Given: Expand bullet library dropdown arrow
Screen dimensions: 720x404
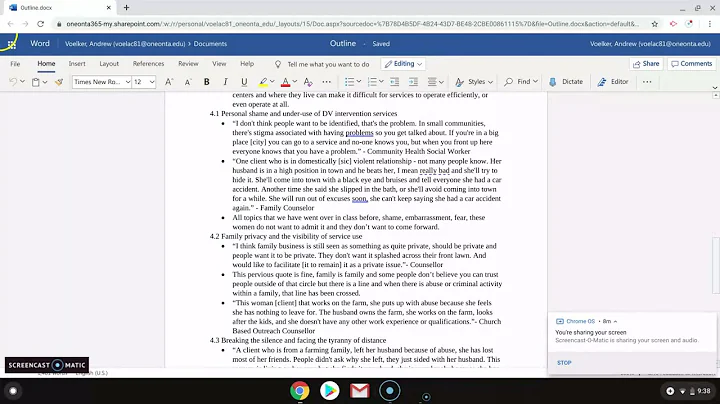Looking at the screenshot, I should tap(359, 82).
